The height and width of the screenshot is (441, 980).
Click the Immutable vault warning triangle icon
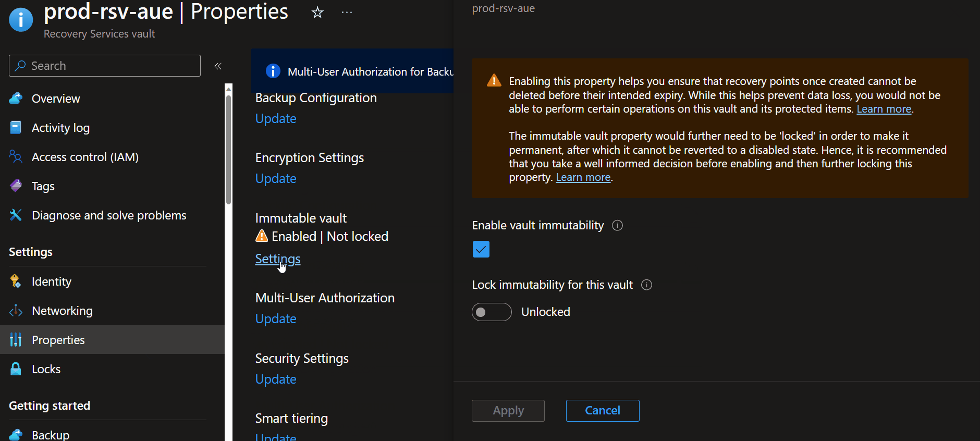pos(262,236)
